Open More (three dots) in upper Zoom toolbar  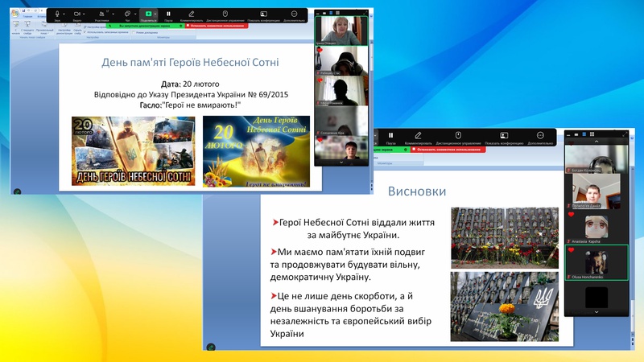294,15
